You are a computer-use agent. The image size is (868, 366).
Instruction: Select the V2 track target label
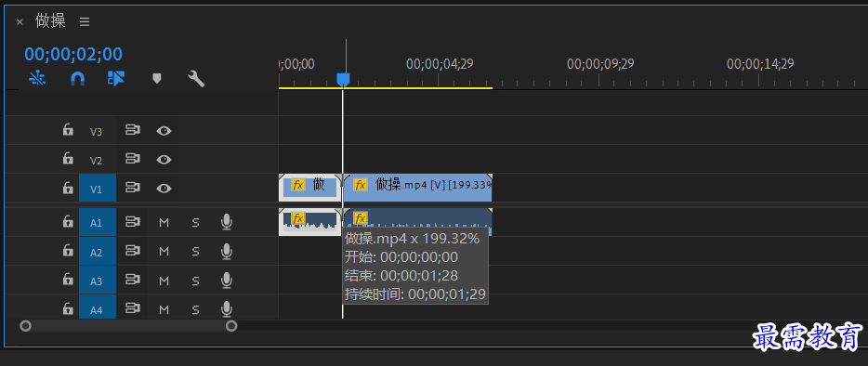click(97, 160)
